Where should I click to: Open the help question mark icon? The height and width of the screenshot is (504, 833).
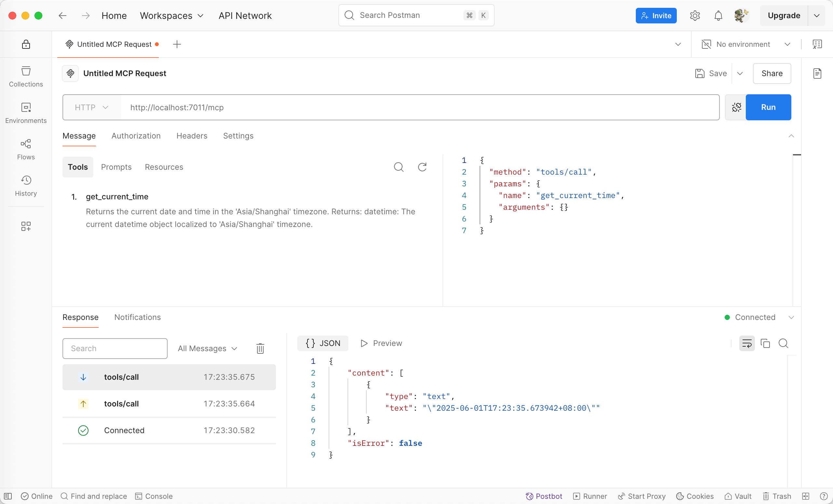coord(824,496)
